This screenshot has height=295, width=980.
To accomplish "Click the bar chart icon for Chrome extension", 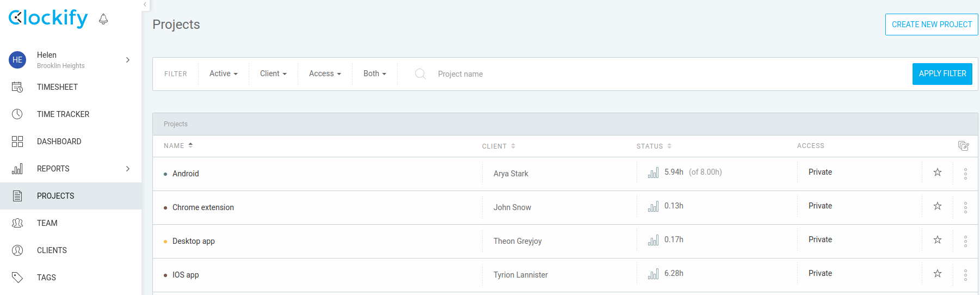I will click(653, 206).
